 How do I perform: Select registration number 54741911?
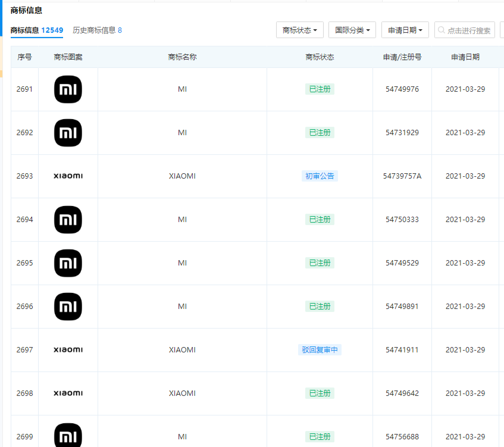(402, 349)
